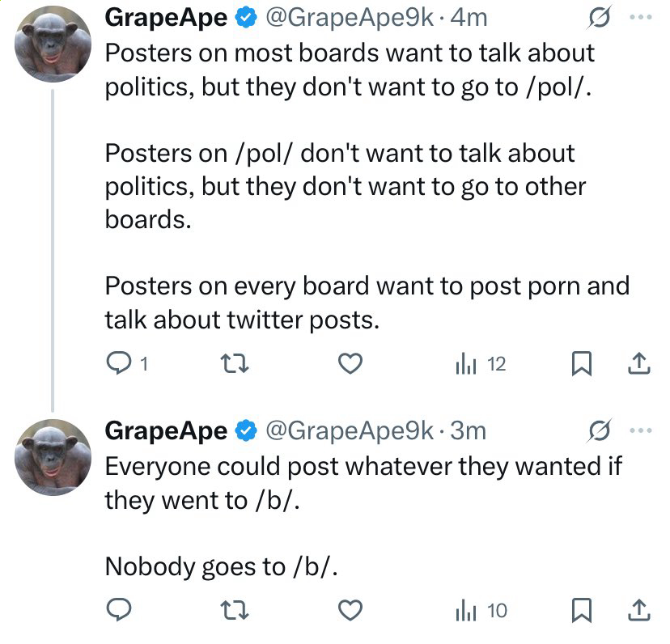Like the 'Nobody goes to /b/' tweet

[350, 610]
